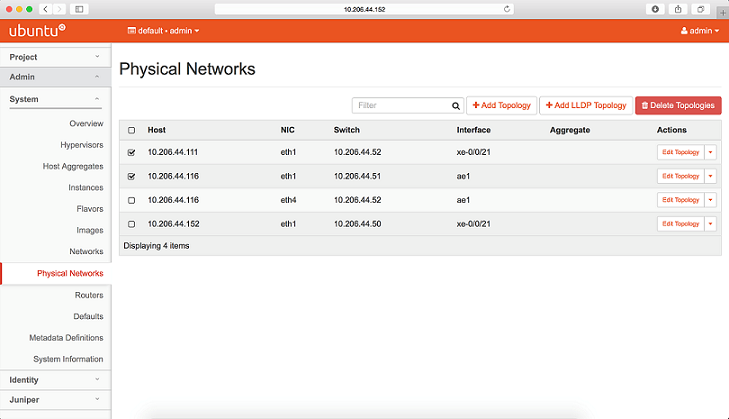Click the eth4 NIC cell
The width and height of the screenshot is (729, 419).
point(288,200)
